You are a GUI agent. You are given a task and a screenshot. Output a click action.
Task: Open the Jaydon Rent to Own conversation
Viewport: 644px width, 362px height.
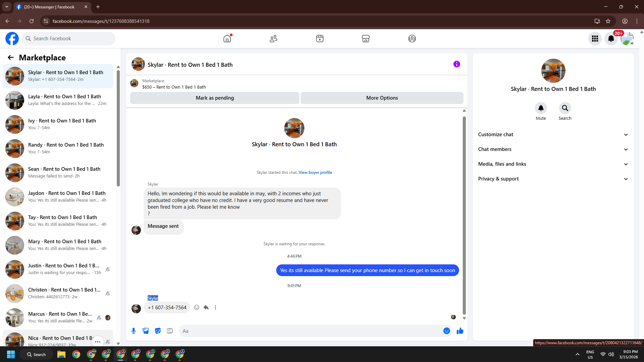[x=58, y=197]
